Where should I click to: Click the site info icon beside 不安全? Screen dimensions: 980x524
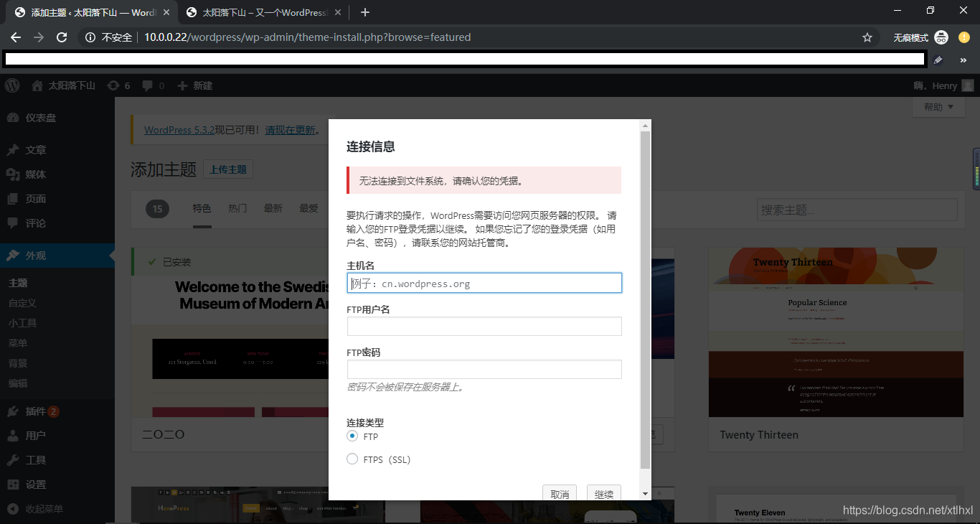[x=90, y=37]
